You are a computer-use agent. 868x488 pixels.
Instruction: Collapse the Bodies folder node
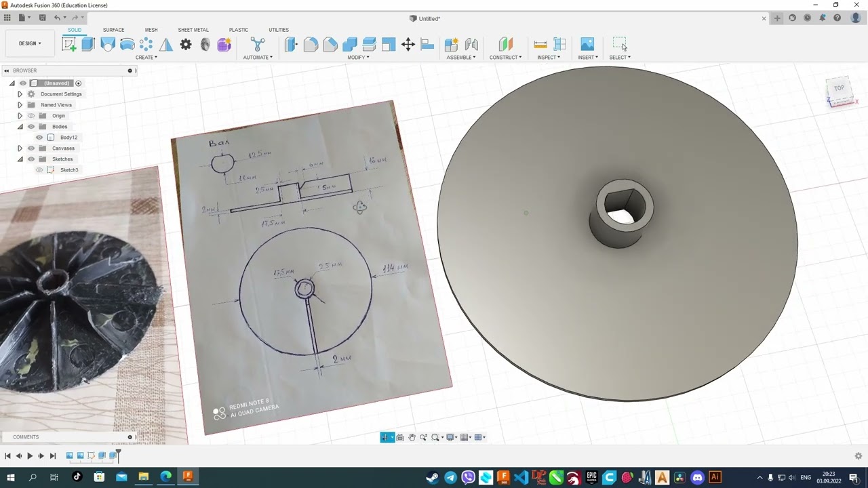point(20,127)
